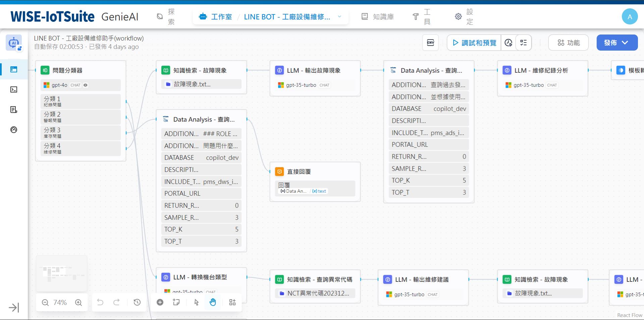Screen dimensions: 644x320
Task: Click the WISE-IoTSuite GenieAI logo
Action: [74, 16]
